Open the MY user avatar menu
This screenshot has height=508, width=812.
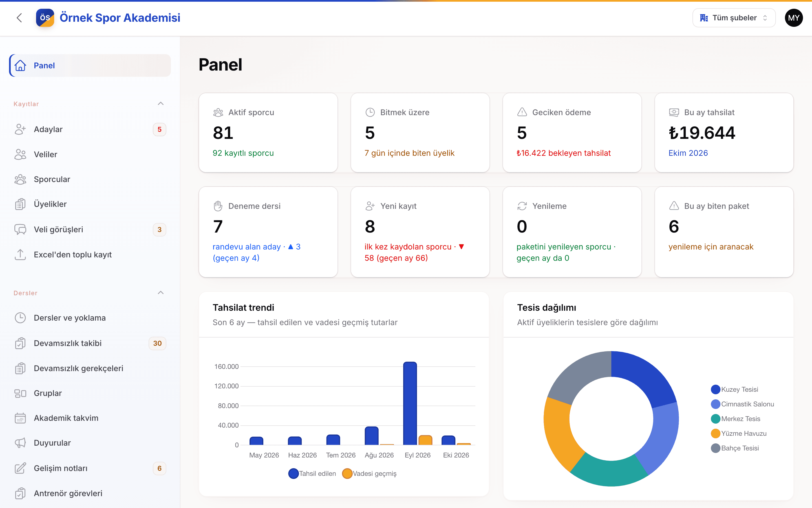pos(794,18)
